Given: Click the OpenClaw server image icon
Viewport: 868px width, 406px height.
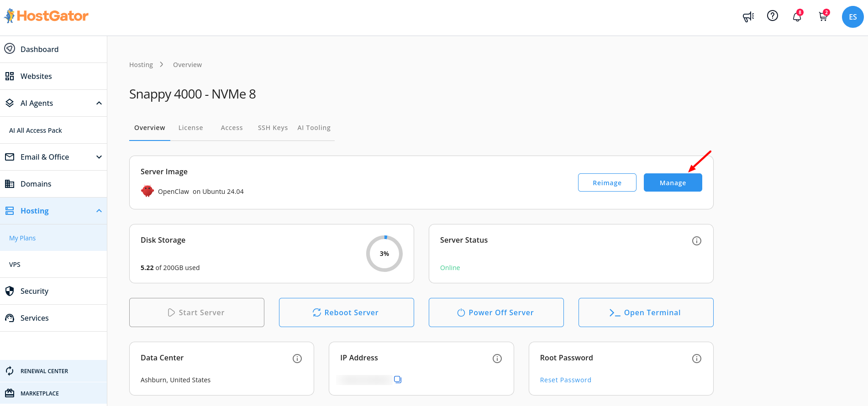Looking at the screenshot, I should [x=147, y=191].
